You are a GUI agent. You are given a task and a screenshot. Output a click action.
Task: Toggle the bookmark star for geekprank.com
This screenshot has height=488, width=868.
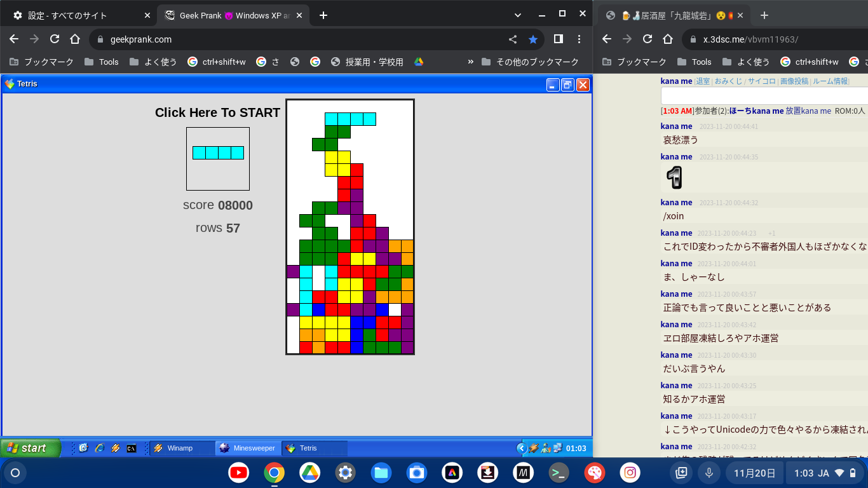pyautogui.click(x=532, y=39)
